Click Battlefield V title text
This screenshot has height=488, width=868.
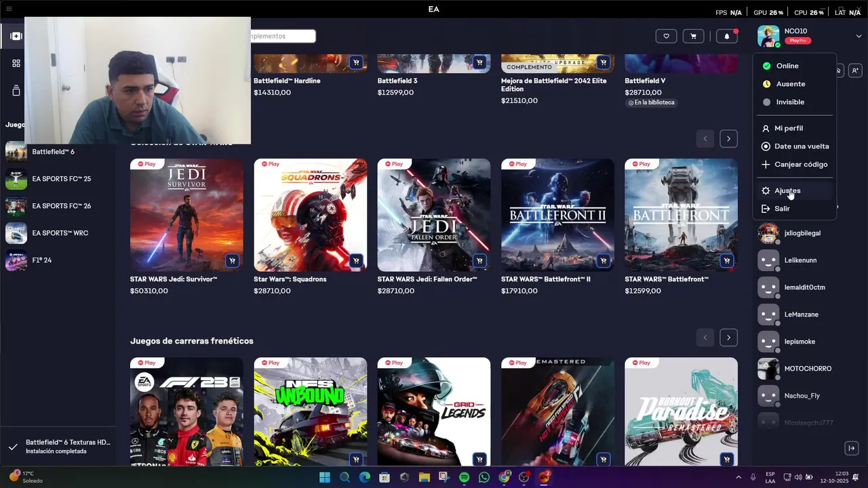pyautogui.click(x=645, y=81)
